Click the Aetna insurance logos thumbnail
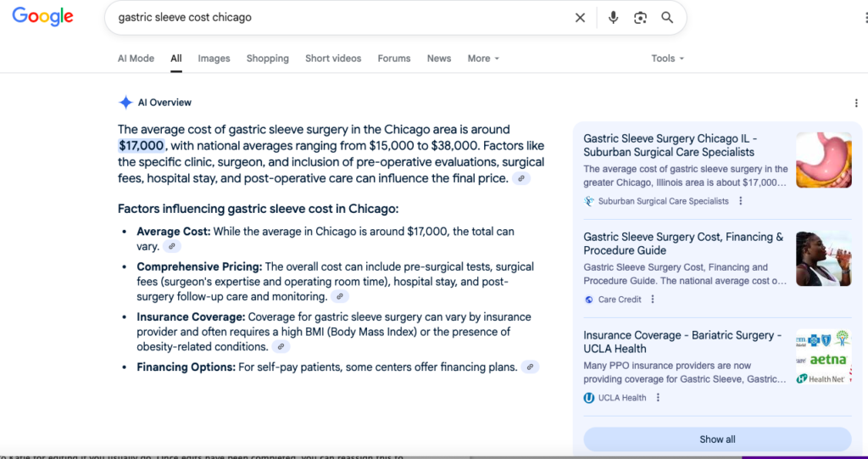868x459 pixels. point(824,356)
